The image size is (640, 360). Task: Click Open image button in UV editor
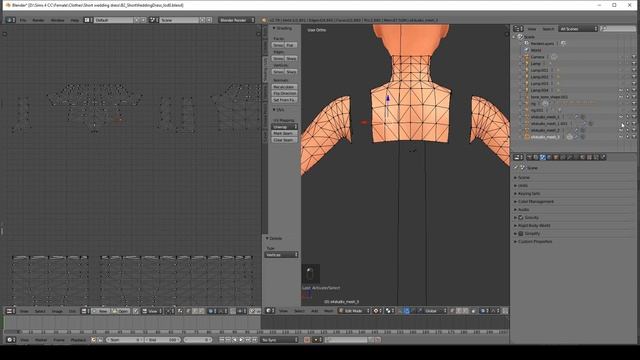(x=122, y=311)
